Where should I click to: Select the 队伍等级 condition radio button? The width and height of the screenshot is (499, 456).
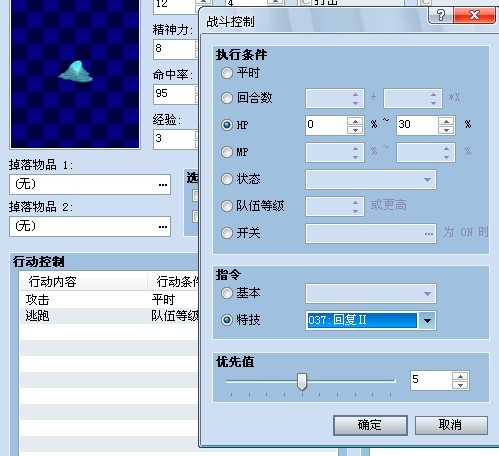pos(227,206)
